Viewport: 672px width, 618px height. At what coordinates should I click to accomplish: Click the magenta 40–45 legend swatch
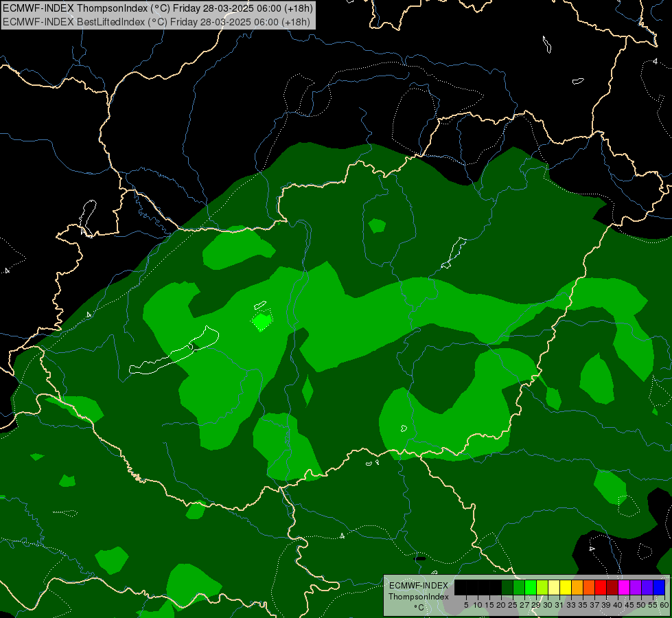[624, 587]
